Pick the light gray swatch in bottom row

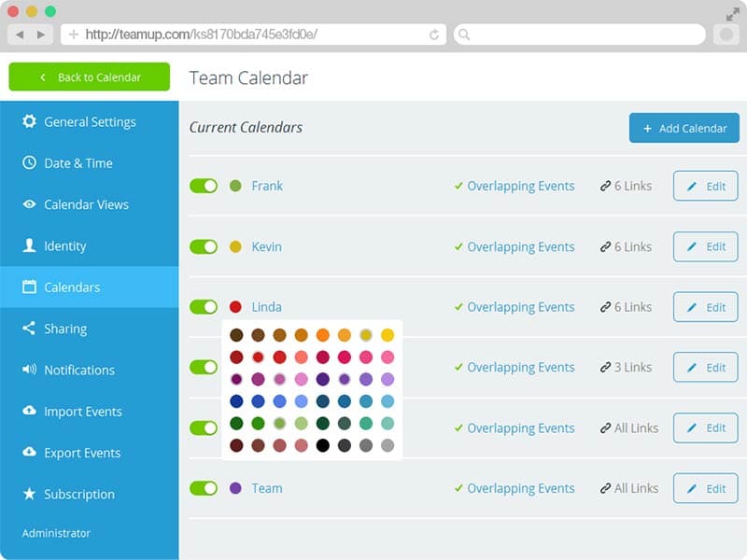coord(388,445)
